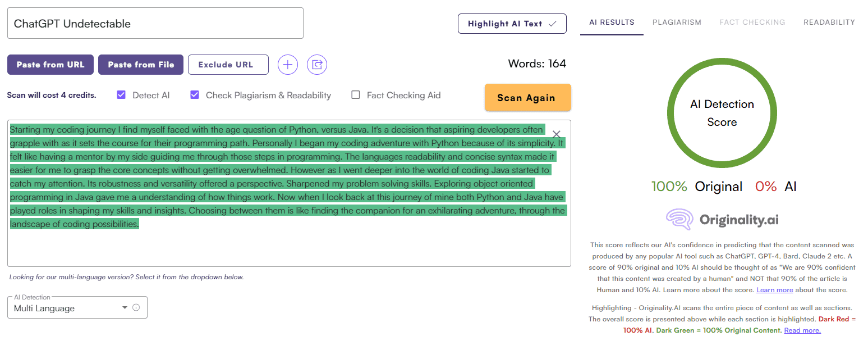Click the 0% AI score text
The image size is (868, 345).
pos(776,187)
